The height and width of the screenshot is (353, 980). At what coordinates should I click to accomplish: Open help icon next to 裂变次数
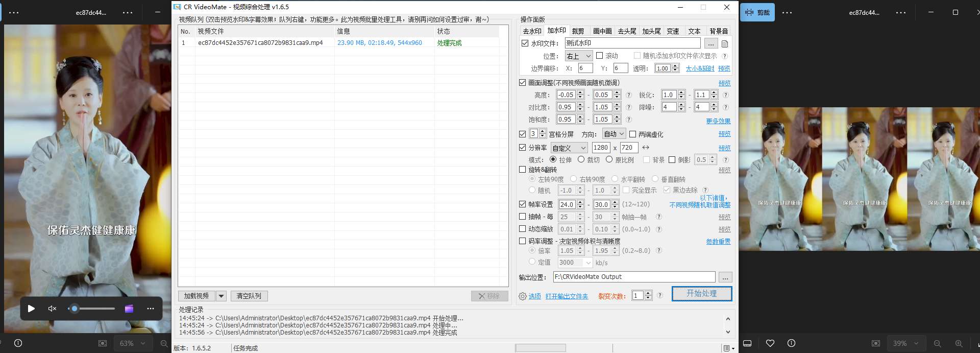(660, 295)
